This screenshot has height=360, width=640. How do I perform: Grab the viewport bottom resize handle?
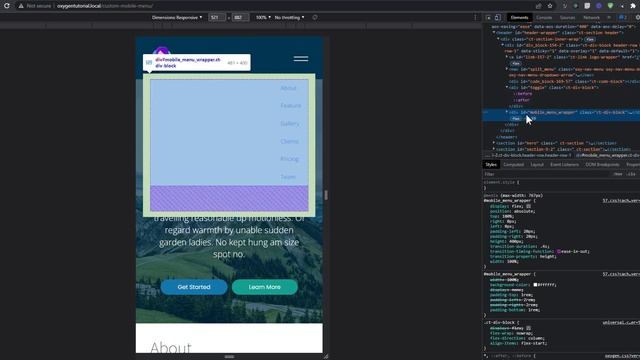click(229, 357)
